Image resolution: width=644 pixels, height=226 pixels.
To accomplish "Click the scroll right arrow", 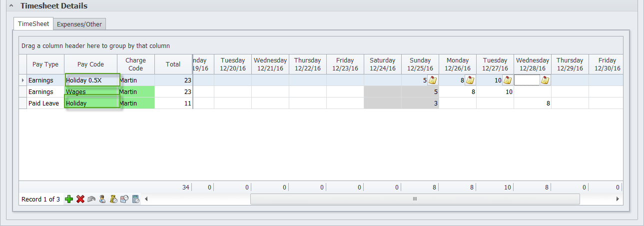I will point(618,199).
